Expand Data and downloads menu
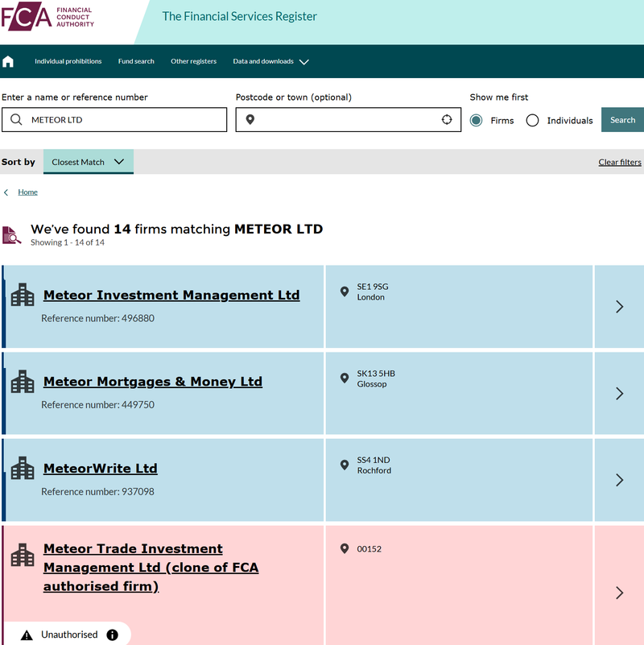 click(270, 61)
